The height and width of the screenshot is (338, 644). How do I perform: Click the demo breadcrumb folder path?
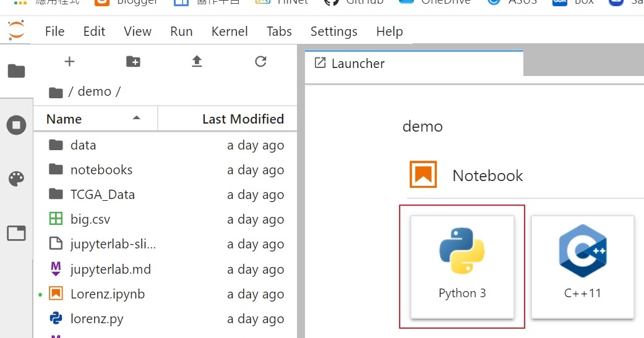click(x=94, y=91)
